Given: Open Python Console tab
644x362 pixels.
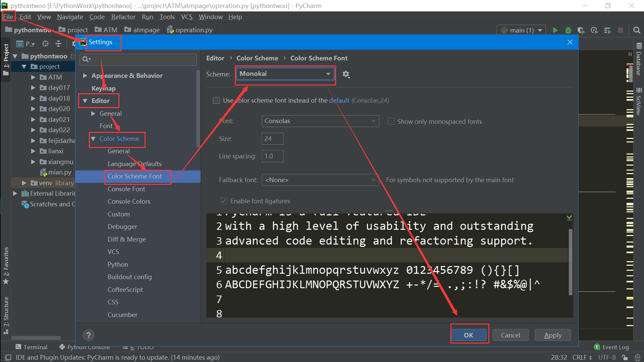Looking at the screenshot, I should [85, 347].
